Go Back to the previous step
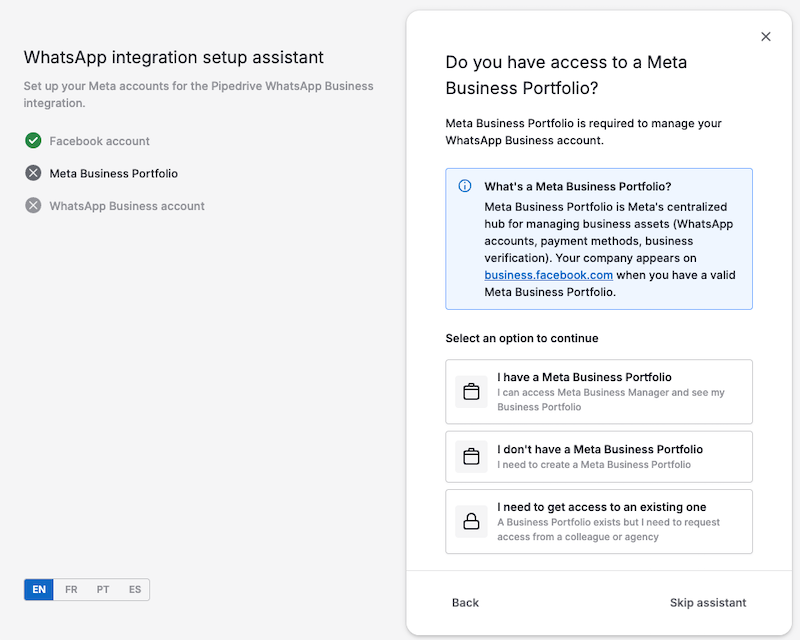Image resolution: width=800 pixels, height=640 pixels. [465, 603]
